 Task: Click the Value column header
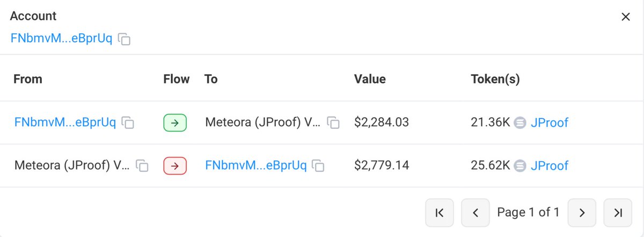pos(370,79)
